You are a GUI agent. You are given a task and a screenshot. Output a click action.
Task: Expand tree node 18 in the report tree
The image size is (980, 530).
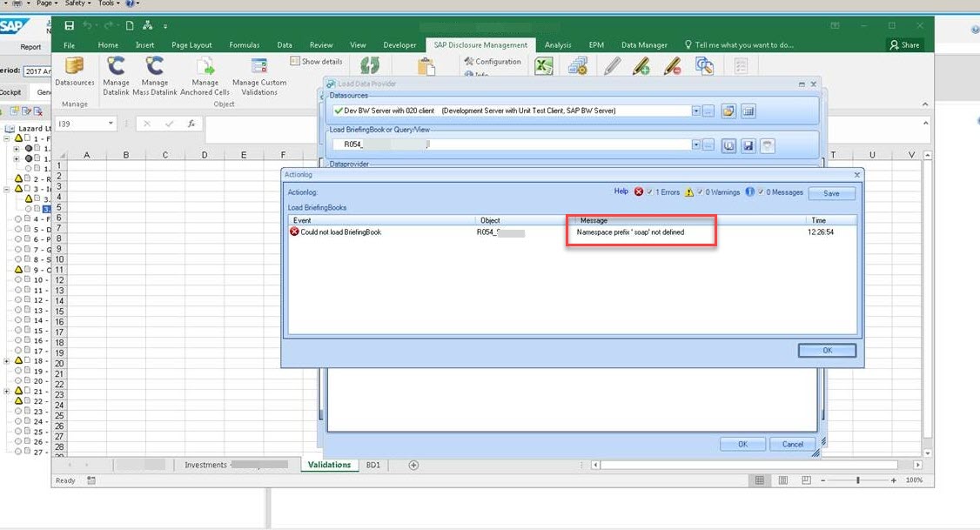tap(7, 360)
